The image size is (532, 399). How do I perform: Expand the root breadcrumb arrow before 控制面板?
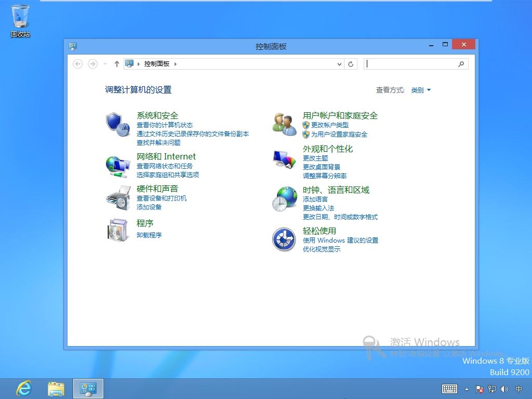tap(138, 64)
